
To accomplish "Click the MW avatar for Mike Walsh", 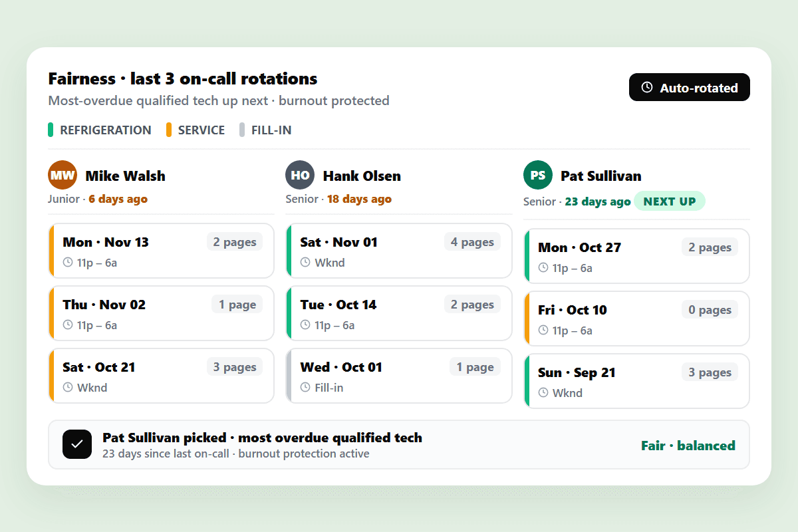I will point(63,176).
